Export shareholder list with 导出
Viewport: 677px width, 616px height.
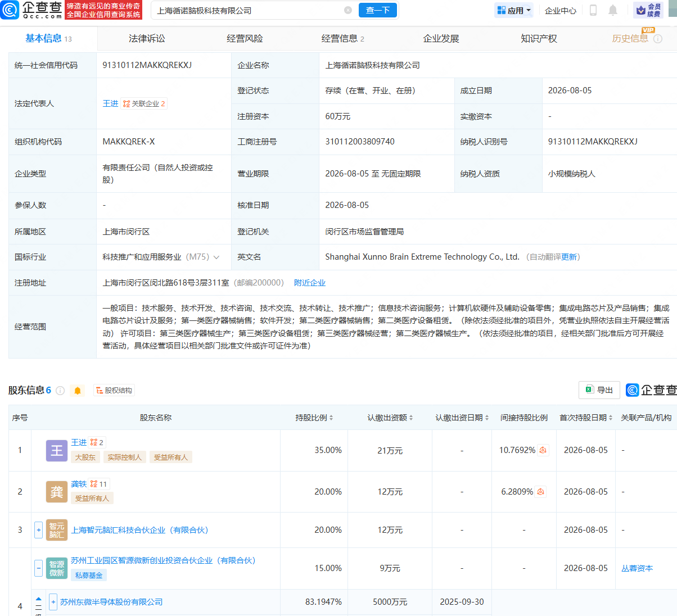tap(599, 390)
